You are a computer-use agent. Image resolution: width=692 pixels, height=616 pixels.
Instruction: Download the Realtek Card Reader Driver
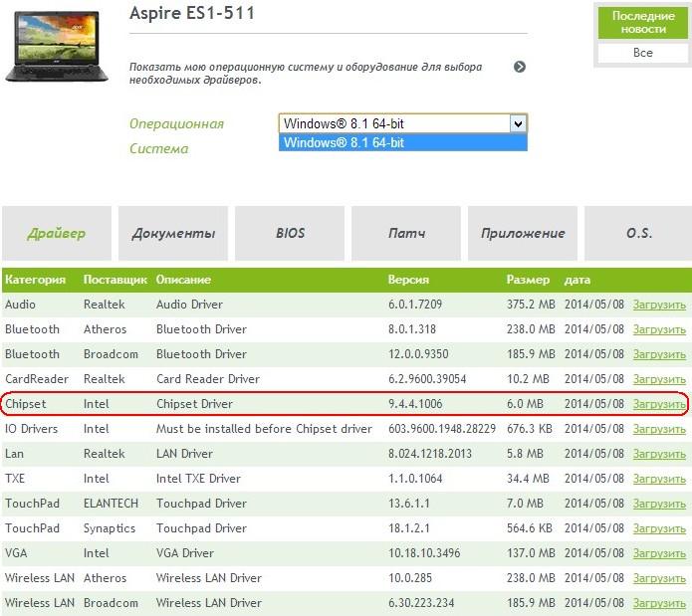coord(659,379)
